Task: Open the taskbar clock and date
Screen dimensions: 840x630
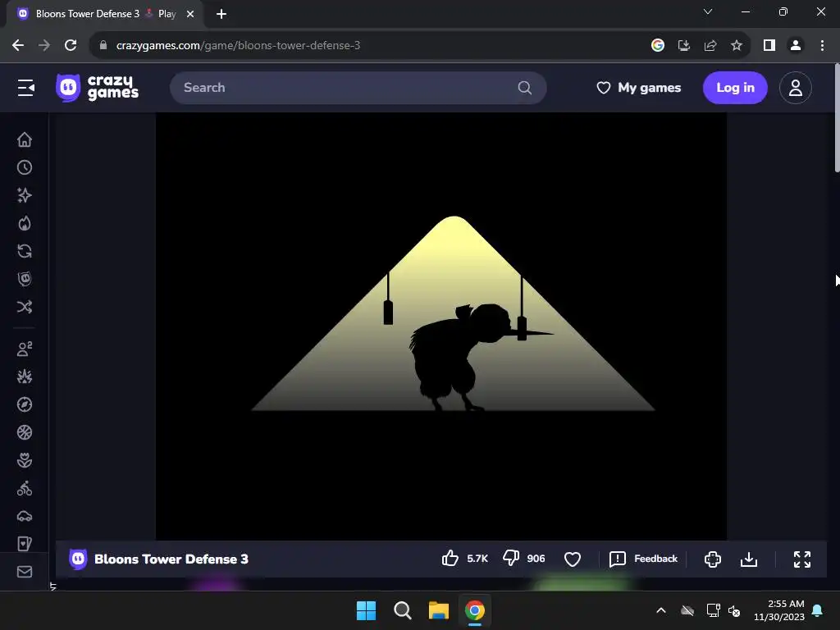Action: point(779,610)
